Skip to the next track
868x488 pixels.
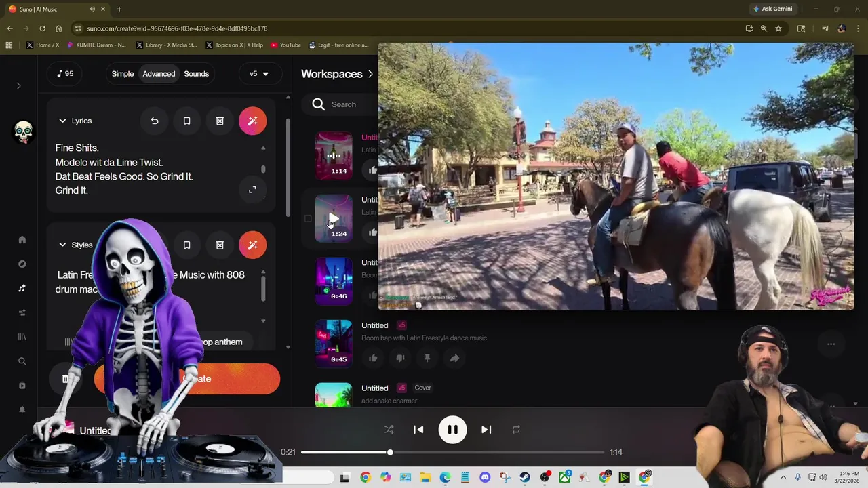click(x=486, y=430)
